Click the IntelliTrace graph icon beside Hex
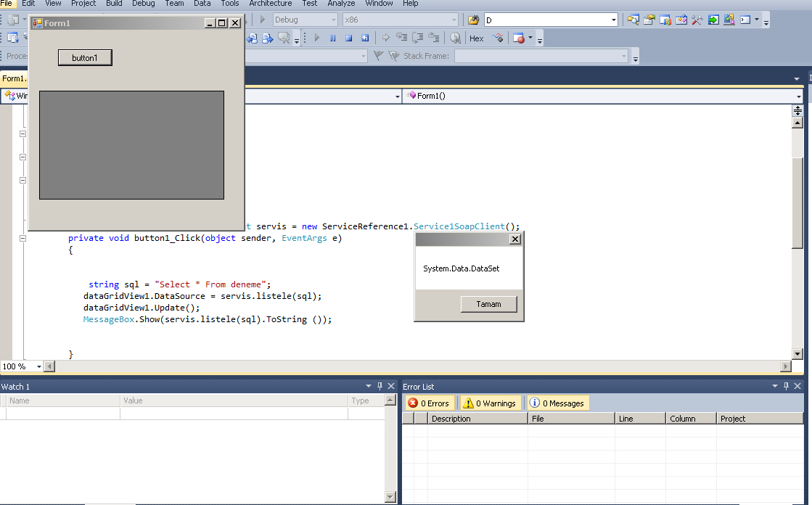The width and height of the screenshot is (812, 505). pos(498,38)
